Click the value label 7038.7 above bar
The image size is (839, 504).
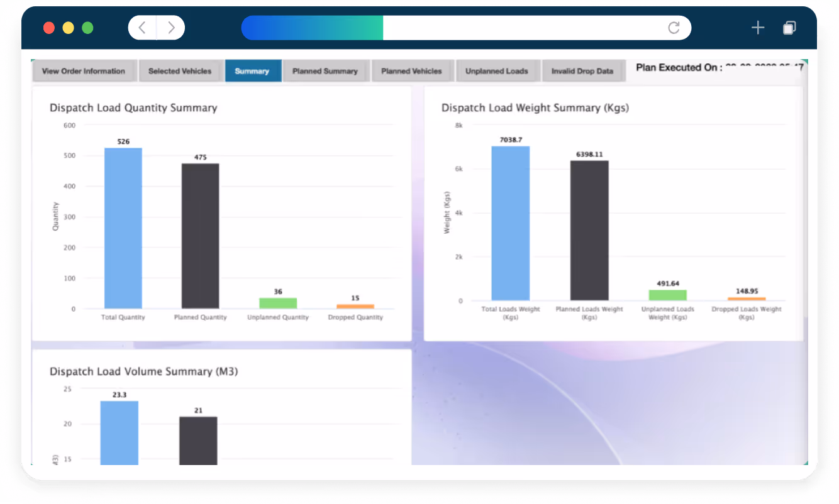click(511, 140)
